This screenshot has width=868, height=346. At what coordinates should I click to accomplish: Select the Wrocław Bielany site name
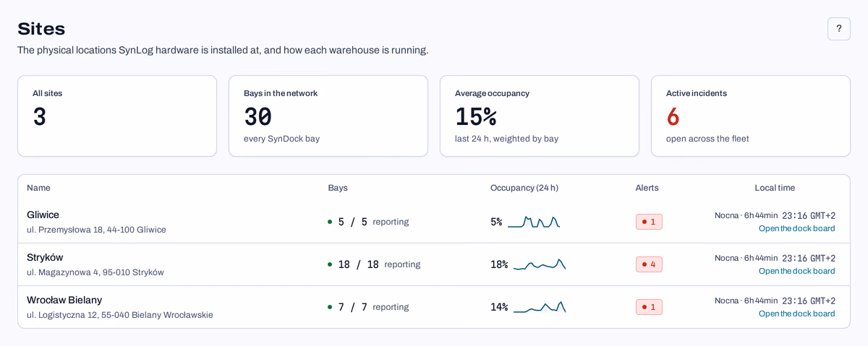coord(64,300)
